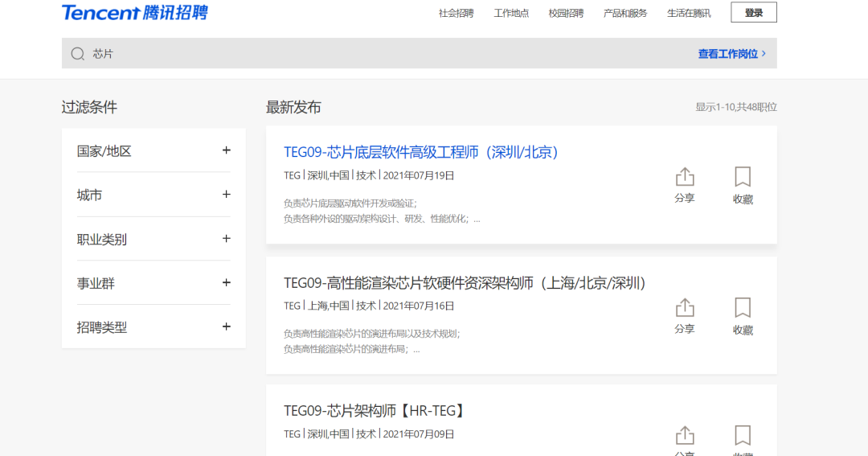Share the 芯片架构师 HR-TEG job
The height and width of the screenshot is (456, 868).
coord(684,436)
